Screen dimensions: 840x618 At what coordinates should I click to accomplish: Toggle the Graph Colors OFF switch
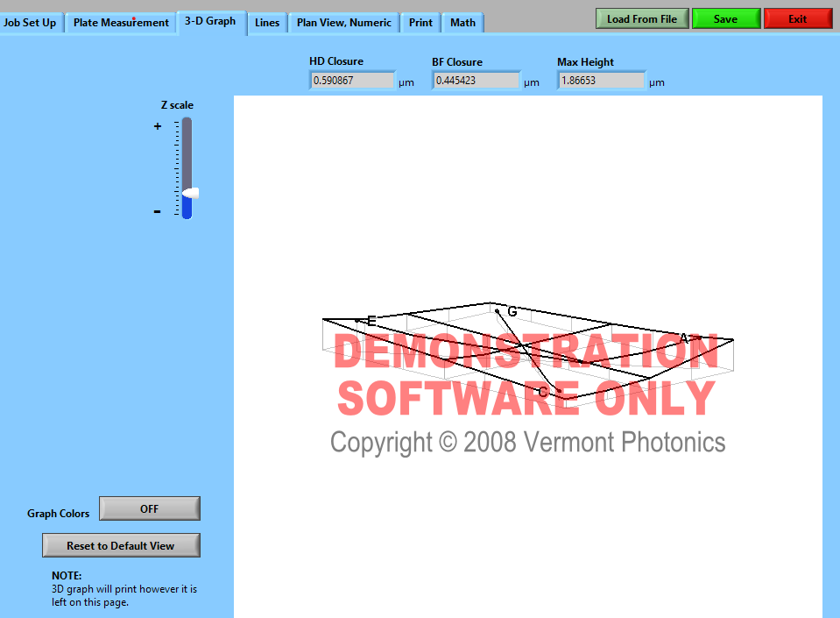coord(150,508)
